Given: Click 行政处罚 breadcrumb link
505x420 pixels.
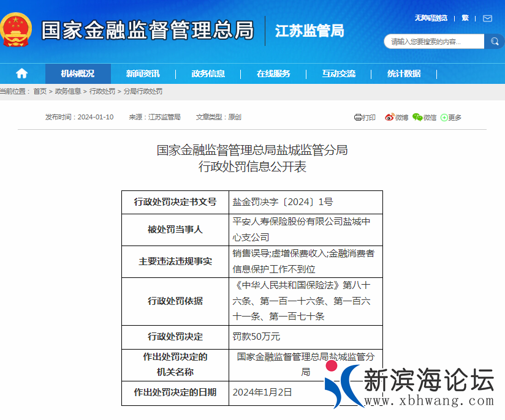Looking at the screenshot, I should point(102,91).
